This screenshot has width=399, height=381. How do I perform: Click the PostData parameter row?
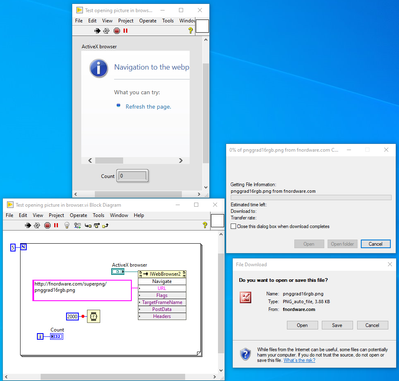click(x=162, y=309)
